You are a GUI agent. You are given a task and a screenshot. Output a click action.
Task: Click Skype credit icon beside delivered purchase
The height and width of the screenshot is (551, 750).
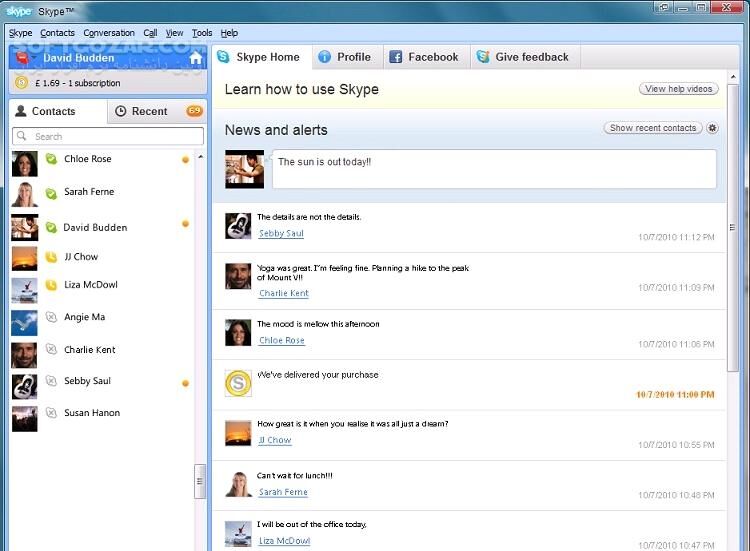point(238,383)
